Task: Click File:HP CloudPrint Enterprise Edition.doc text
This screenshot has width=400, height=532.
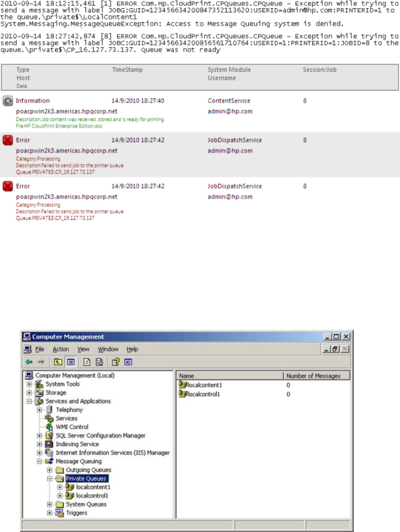Action: (x=59, y=126)
